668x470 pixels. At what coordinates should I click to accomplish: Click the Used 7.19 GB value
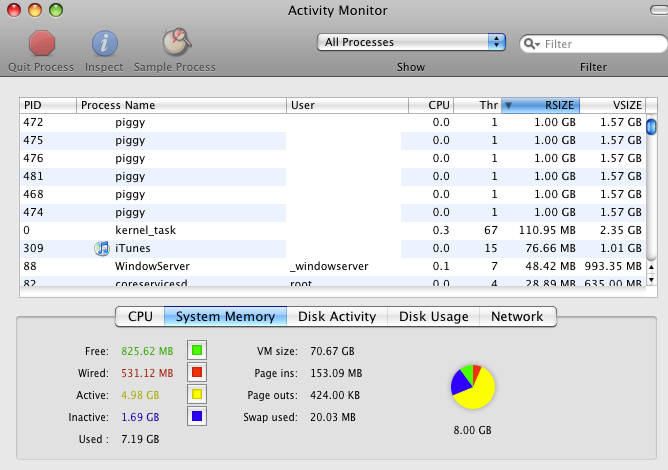140,439
